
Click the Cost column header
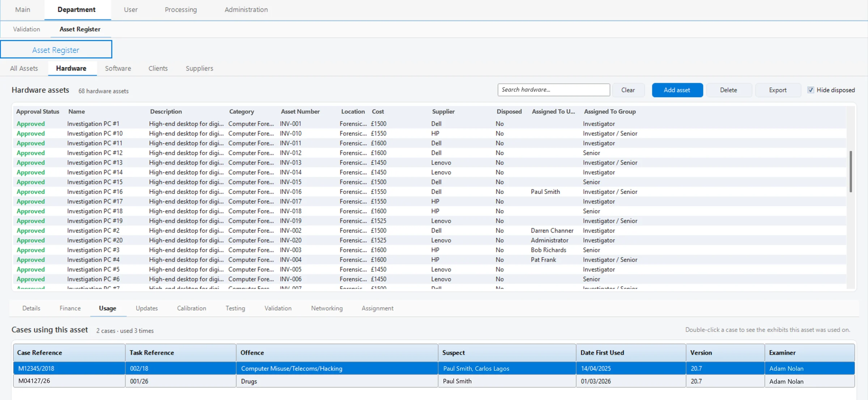point(378,112)
